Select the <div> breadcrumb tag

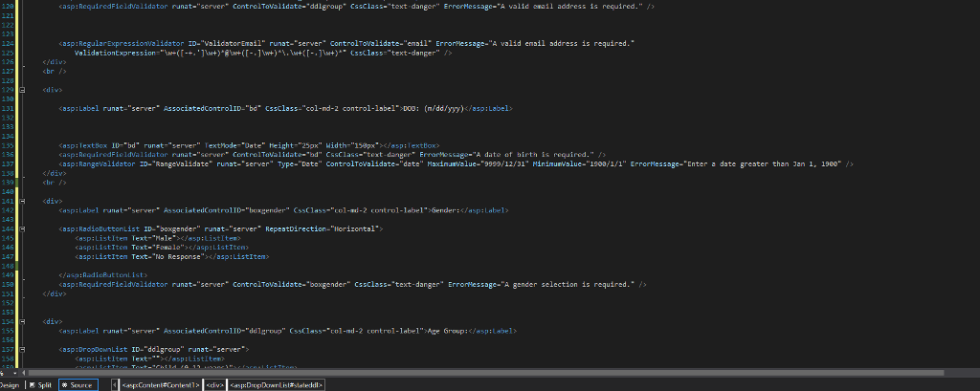click(x=214, y=385)
